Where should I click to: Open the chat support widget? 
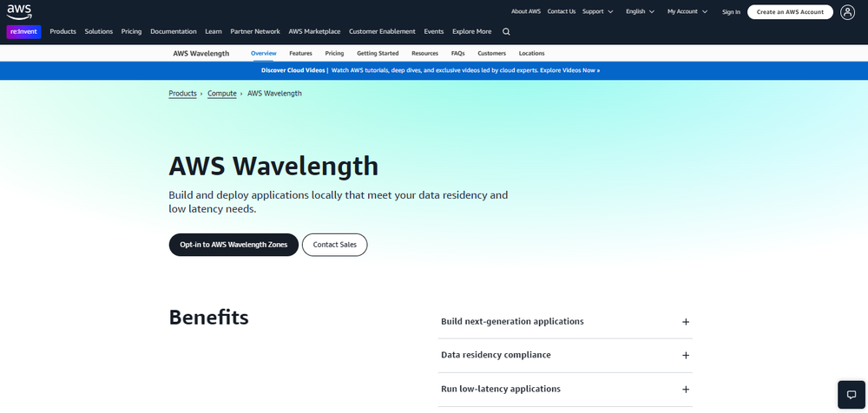click(x=852, y=395)
